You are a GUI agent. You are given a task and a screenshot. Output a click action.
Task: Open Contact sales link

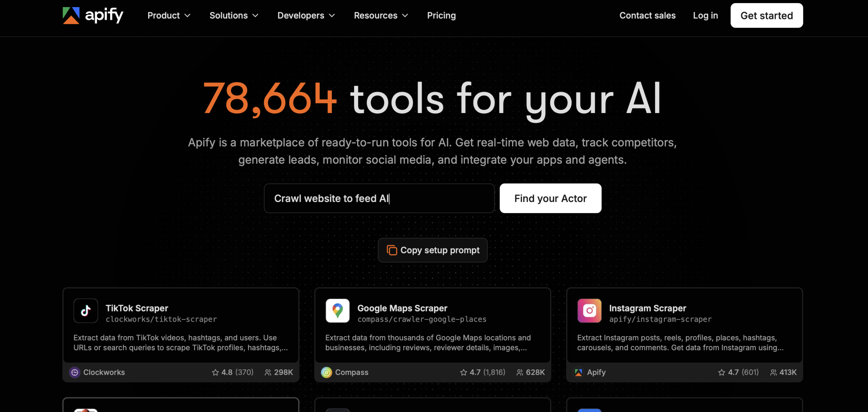[x=647, y=16]
